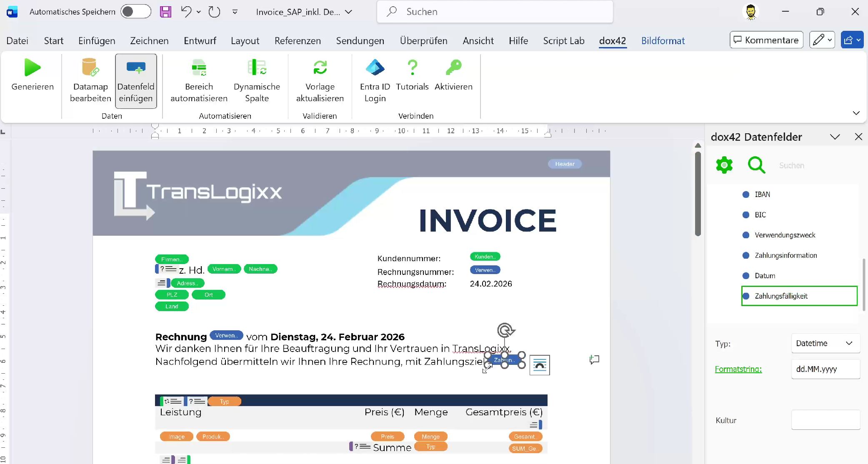Switch to the Bildformat tab
Screen dimensions: 868x464
[663, 41]
